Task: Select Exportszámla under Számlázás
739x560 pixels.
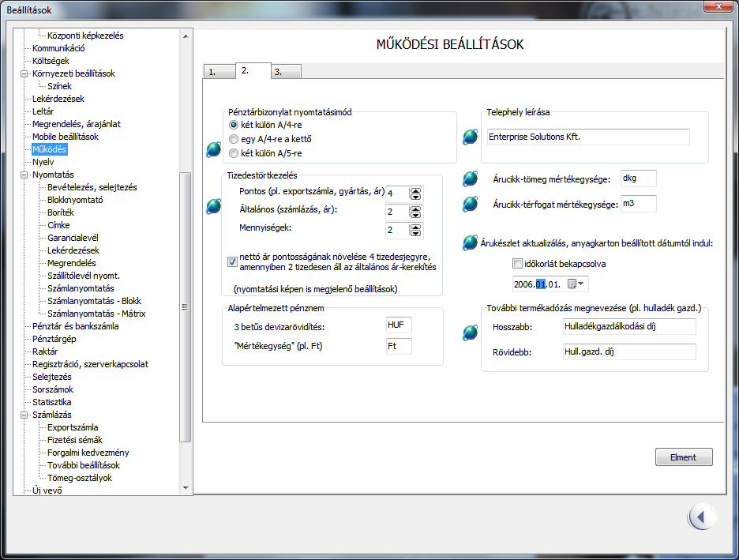Action: [x=73, y=427]
